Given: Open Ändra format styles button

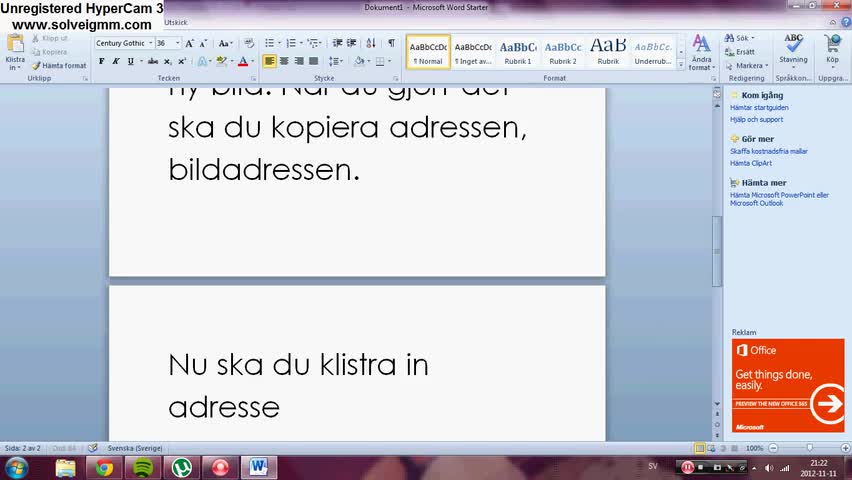Looking at the screenshot, I should [x=701, y=52].
